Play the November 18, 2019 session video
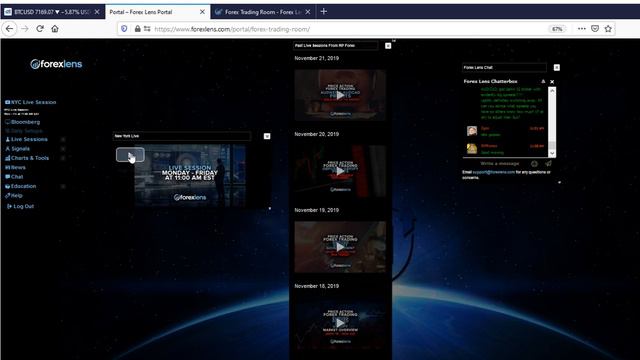The height and width of the screenshot is (360, 640). [x=340, y=323]
